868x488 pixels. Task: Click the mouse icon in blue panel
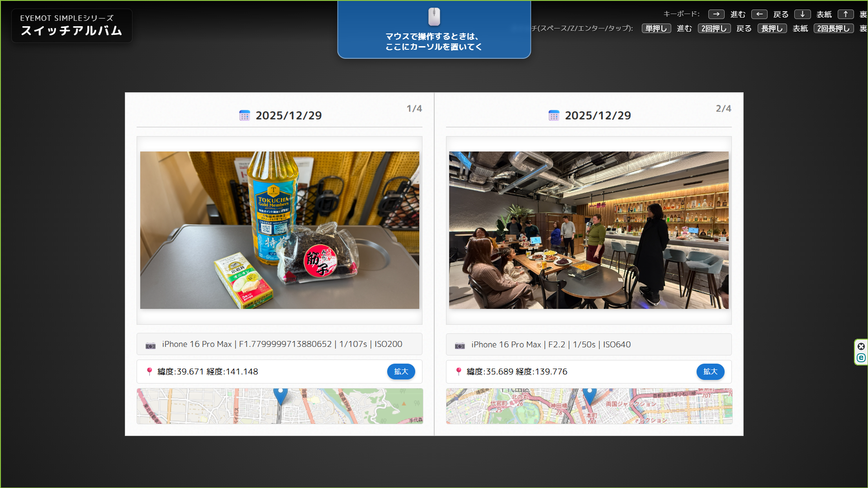[434, 17]
